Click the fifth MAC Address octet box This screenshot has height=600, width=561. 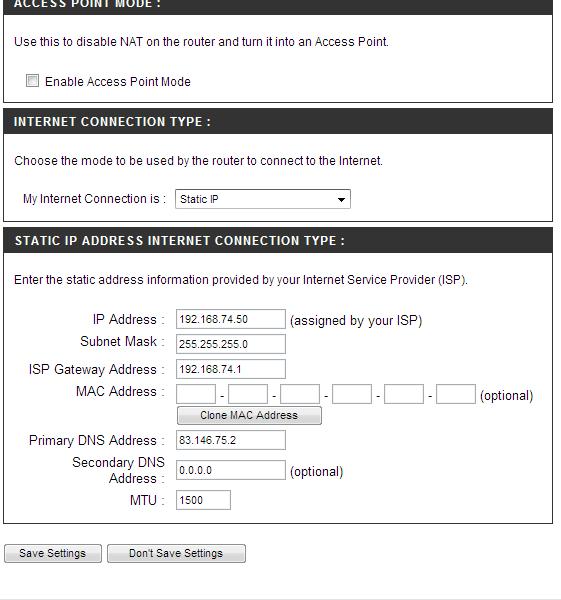click(x=404, y=394)
